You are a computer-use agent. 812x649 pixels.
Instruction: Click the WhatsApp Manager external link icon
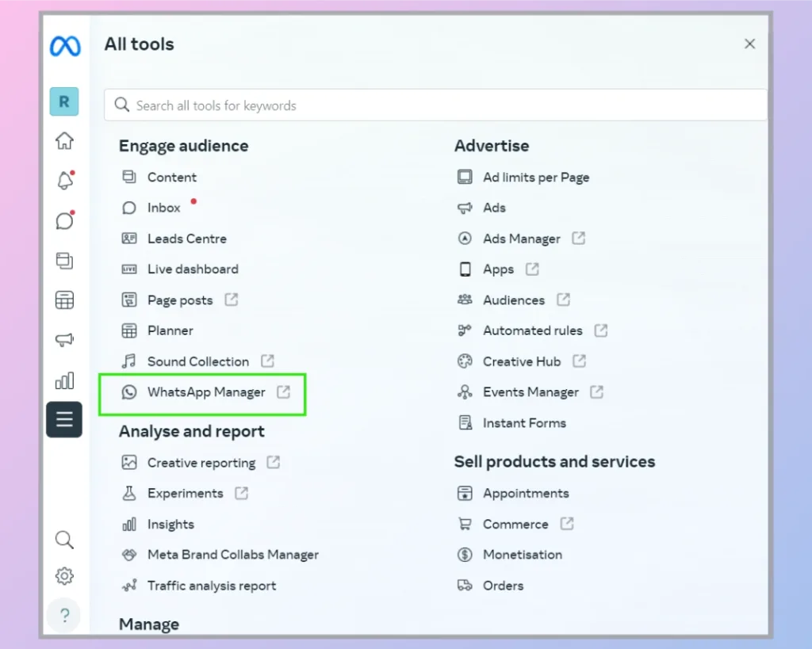[283, 391]
